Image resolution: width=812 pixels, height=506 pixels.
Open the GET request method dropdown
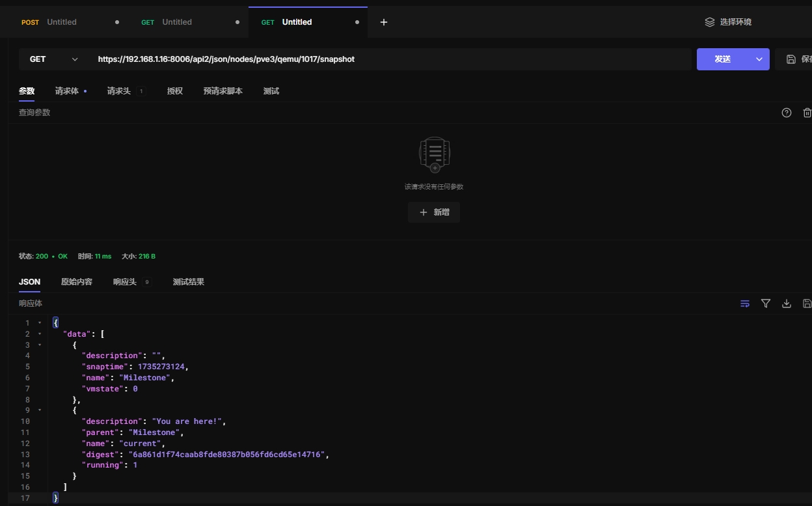[53, 59]
